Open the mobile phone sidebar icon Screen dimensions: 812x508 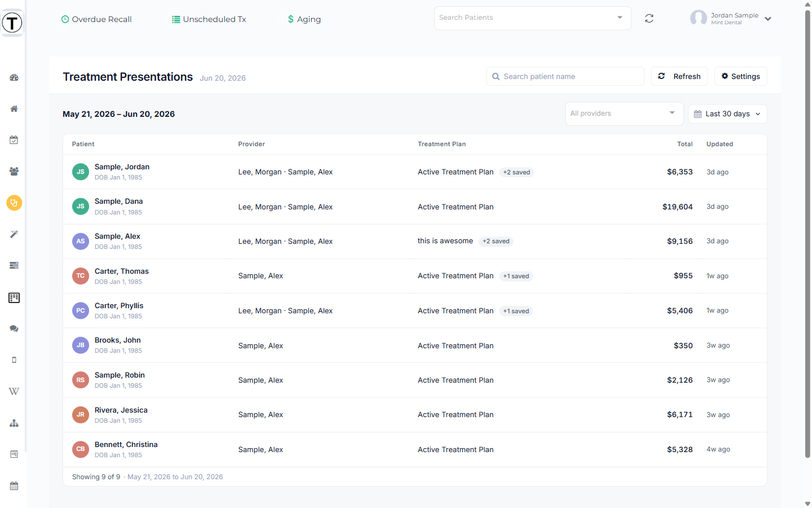[14, 360]
